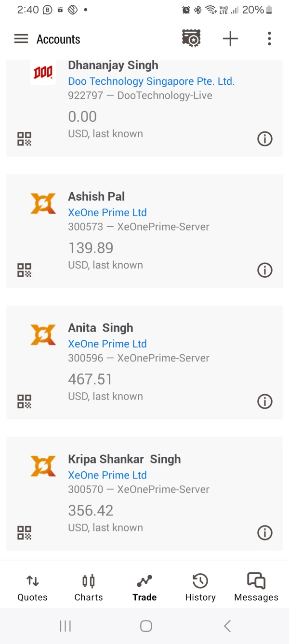Switch to the Charts tab

point(89,588)
